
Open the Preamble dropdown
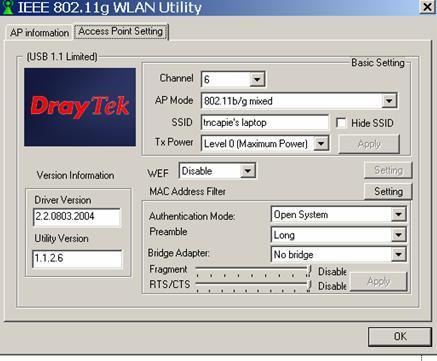399,235
